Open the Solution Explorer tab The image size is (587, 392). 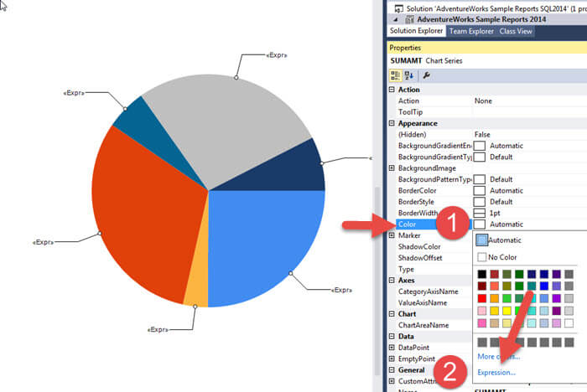[416, 31]
